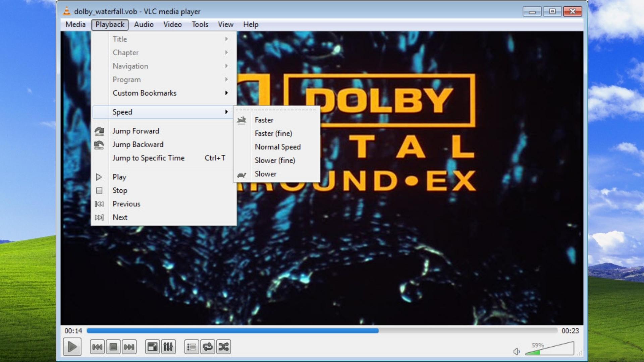This screenshot has height=362, width=644.
Task: Close the VLC media player window
Action: [573, 11]
